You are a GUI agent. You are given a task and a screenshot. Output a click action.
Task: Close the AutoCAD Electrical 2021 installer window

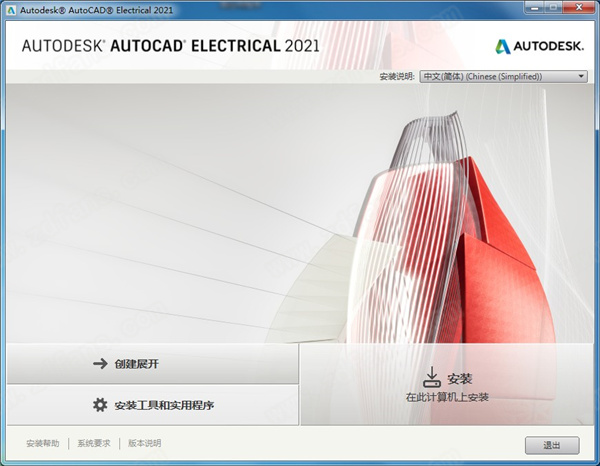point(579,7)
